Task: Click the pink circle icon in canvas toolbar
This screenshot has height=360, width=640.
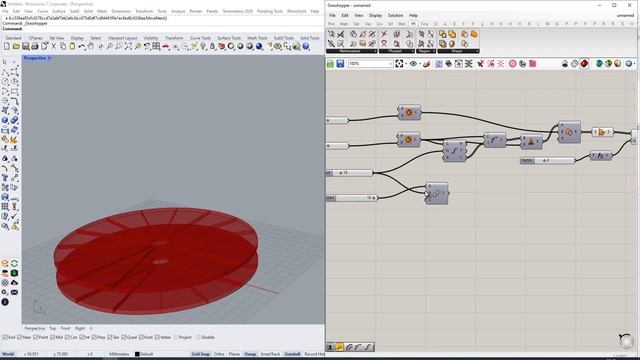Action: tap(512, 64)
